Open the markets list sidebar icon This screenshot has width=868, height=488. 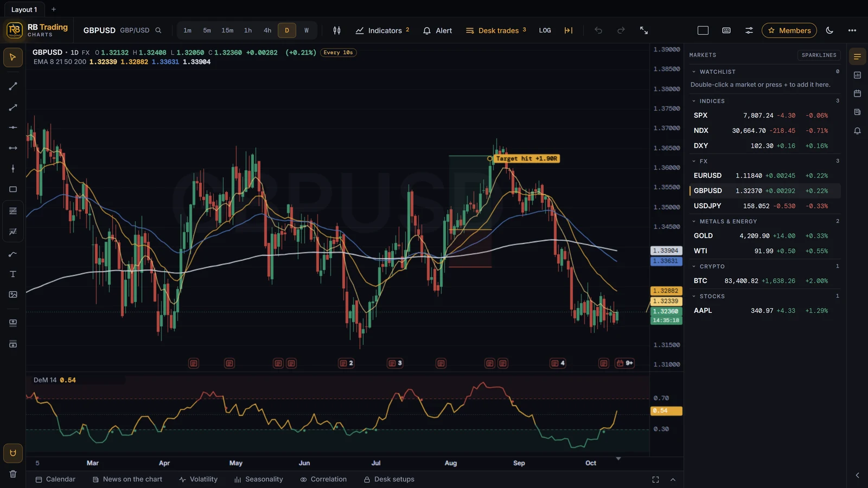click(x=857, y=56)
